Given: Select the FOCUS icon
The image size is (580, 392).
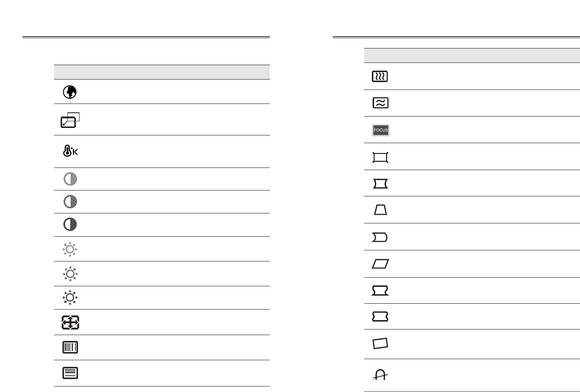Looking at the screenshot, I should [x=380, y=130].
